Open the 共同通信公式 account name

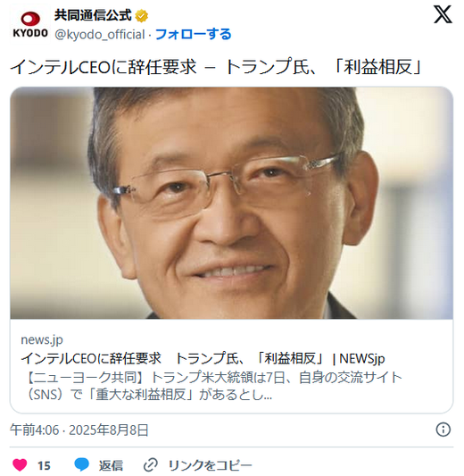tap(93, 15)
